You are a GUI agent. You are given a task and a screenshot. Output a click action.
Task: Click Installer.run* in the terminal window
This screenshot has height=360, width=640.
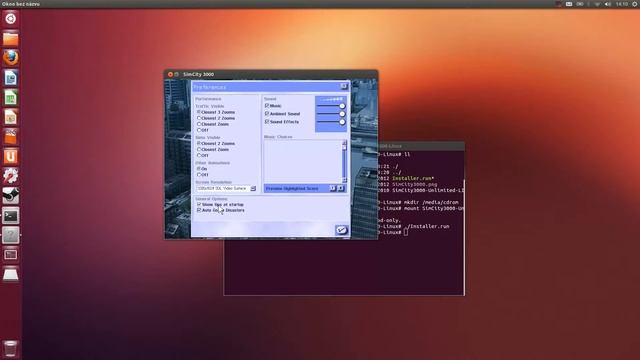[x=412, y=178]
